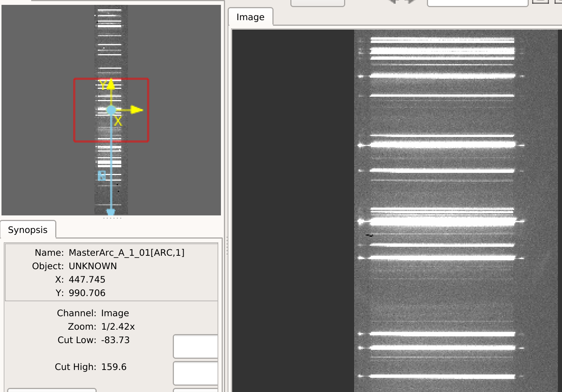Click the small cyan marker icon in overview
562x392 pixels.
click(102, 175)
